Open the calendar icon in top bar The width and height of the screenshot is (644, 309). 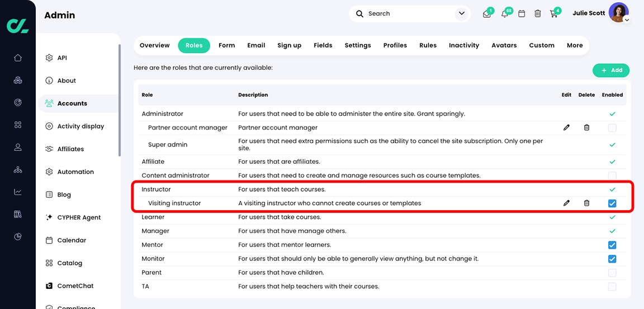(522, 14)
